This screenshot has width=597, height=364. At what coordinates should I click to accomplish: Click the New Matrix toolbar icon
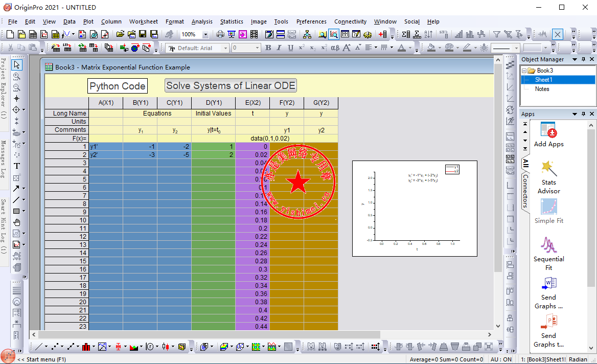coord(56,35)
